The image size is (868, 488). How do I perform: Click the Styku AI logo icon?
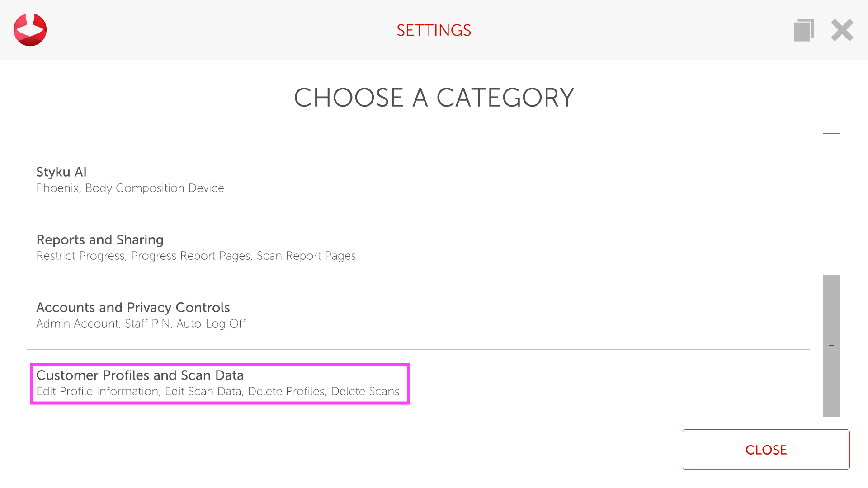(30, 29)
